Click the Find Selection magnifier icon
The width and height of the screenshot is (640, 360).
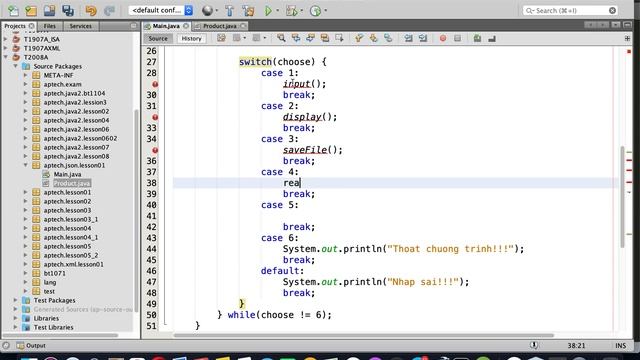[281, 38]
